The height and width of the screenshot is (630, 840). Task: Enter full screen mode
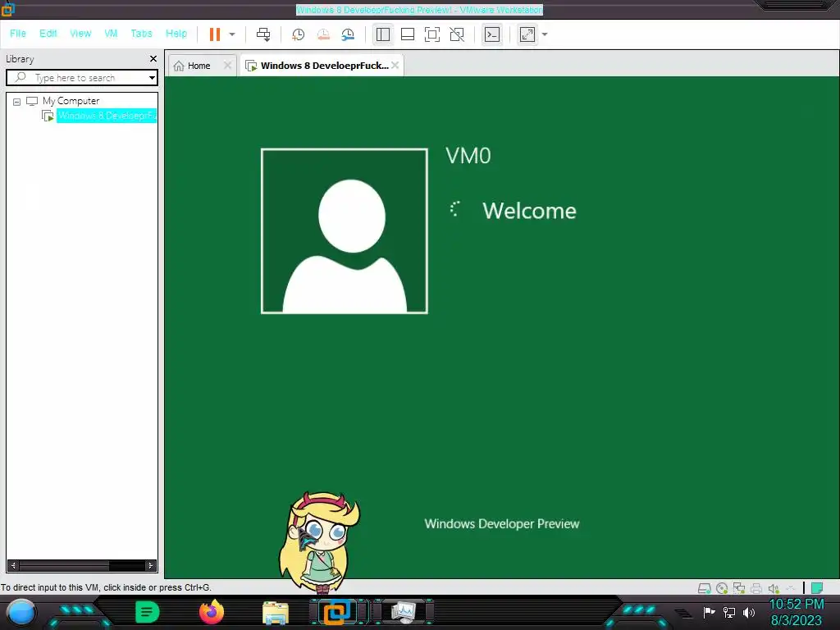432,34
